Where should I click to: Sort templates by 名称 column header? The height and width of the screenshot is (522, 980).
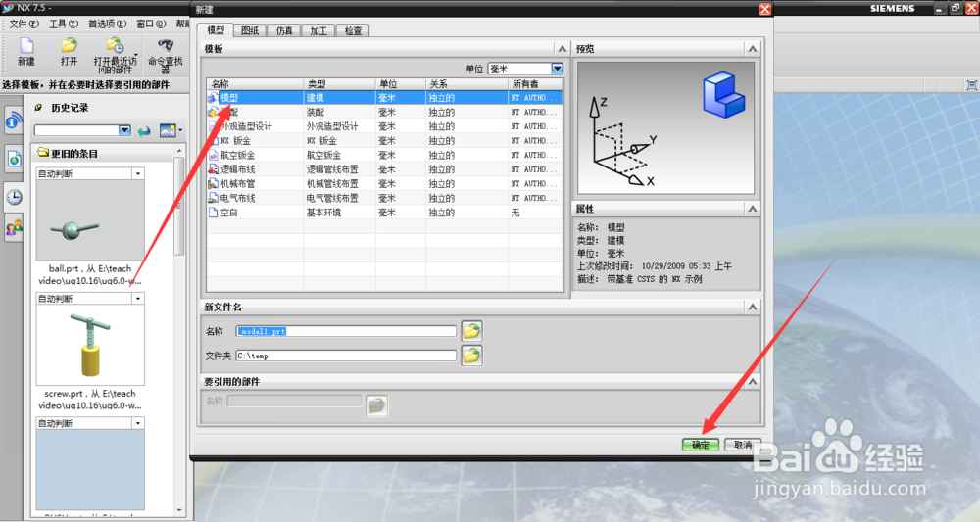tap(255, 83)
